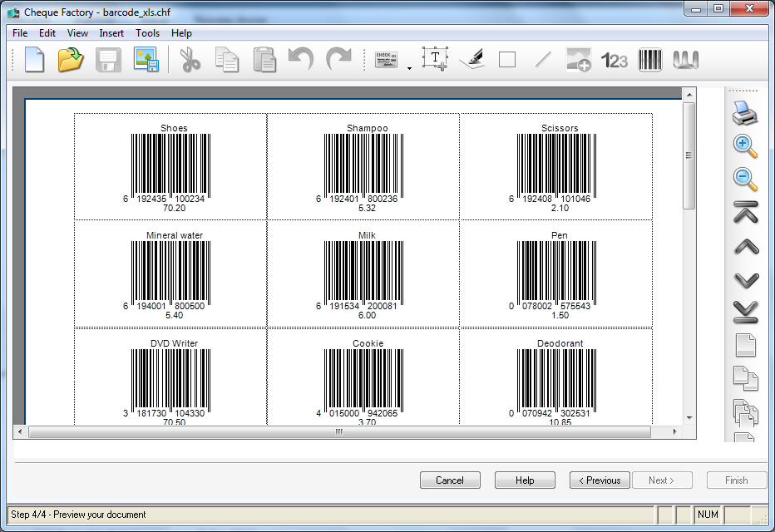This screenshot has width=775, height=532.
Task: Select the signature pen tool
Action: tap(472, 59)
